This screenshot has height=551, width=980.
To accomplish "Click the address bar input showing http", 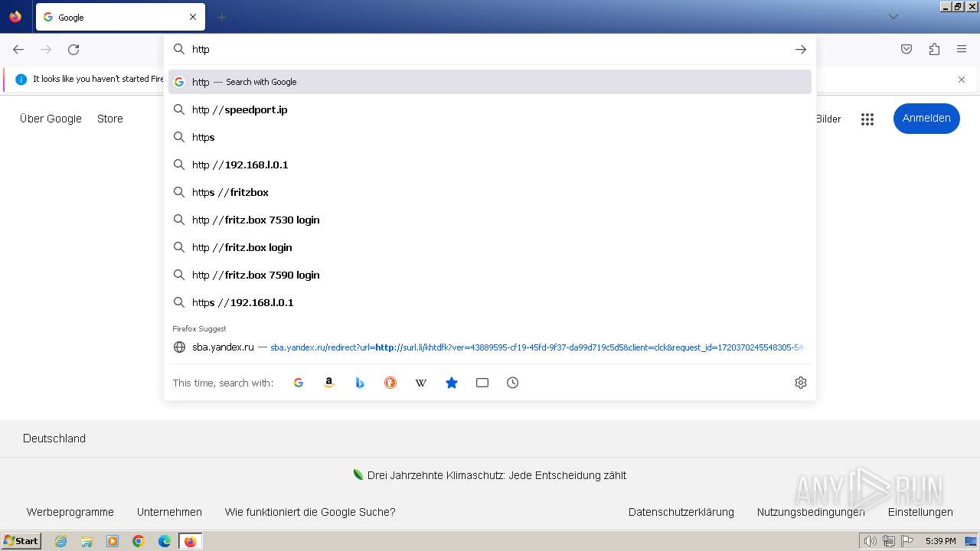I will [x=490, y=49].
